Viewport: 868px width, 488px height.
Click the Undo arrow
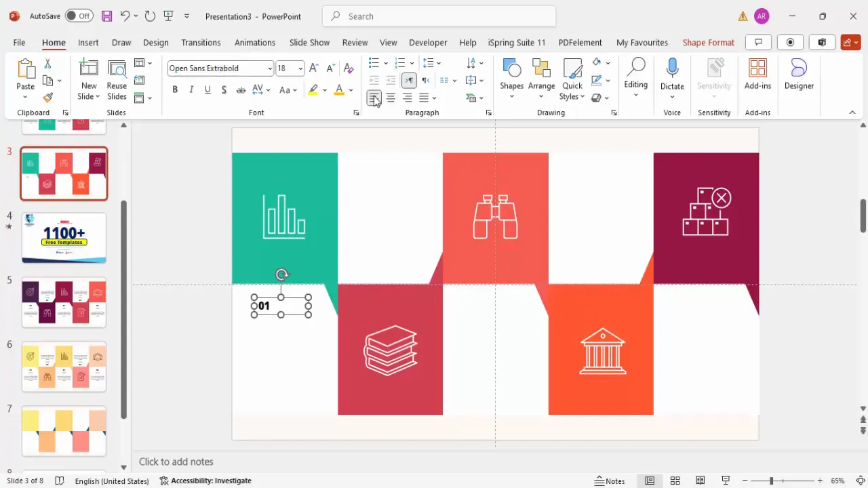tap(124, 16)
